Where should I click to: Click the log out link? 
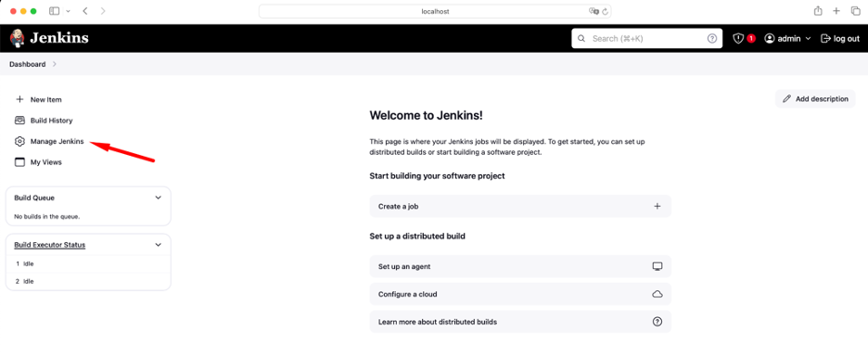(x=840, y=38)
